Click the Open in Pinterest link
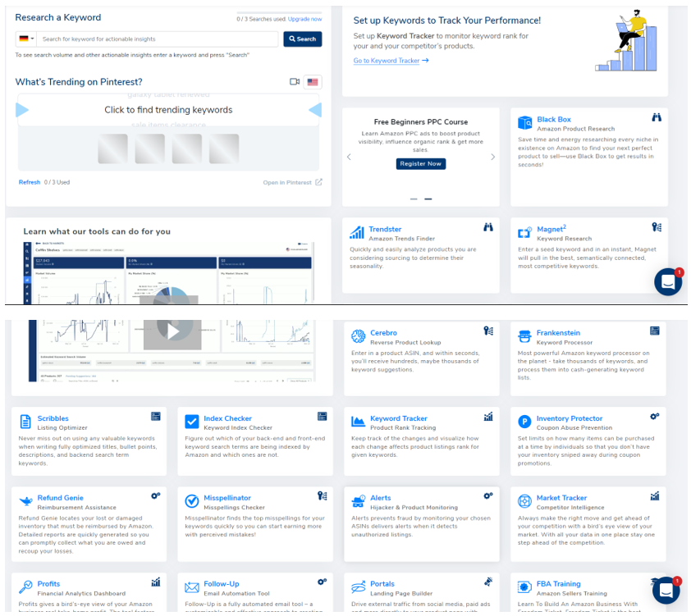 [287, 182]
